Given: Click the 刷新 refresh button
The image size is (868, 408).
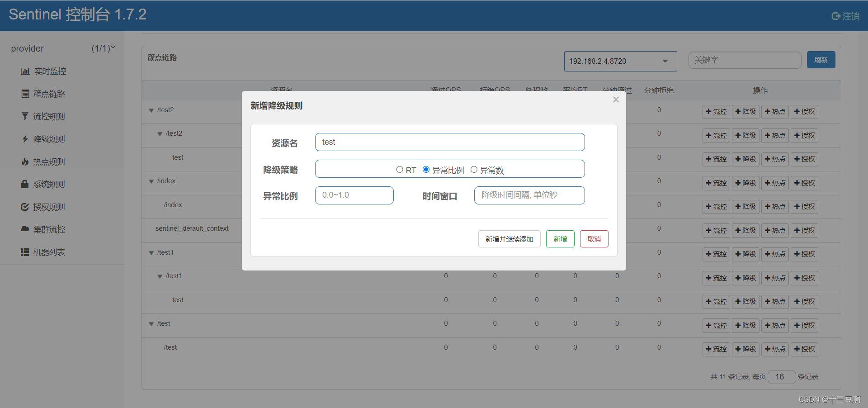Looking at the screenshot, I should (x=821, y=60).
